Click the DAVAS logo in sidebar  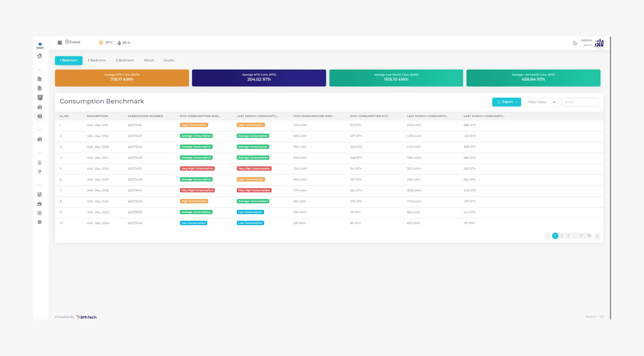pyautogui.click(x=40, y=45)
